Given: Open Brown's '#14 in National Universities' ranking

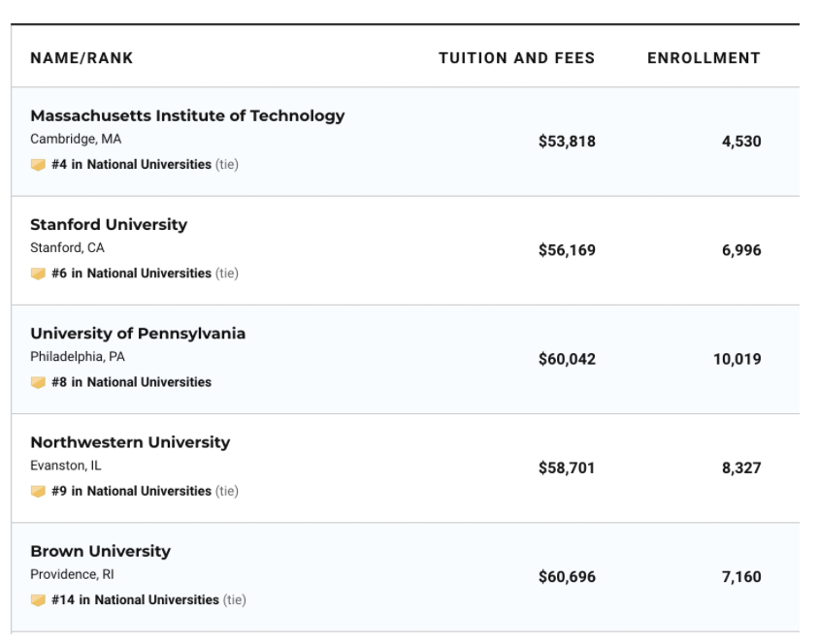Looking at the screenshot, I should [135, 600].
